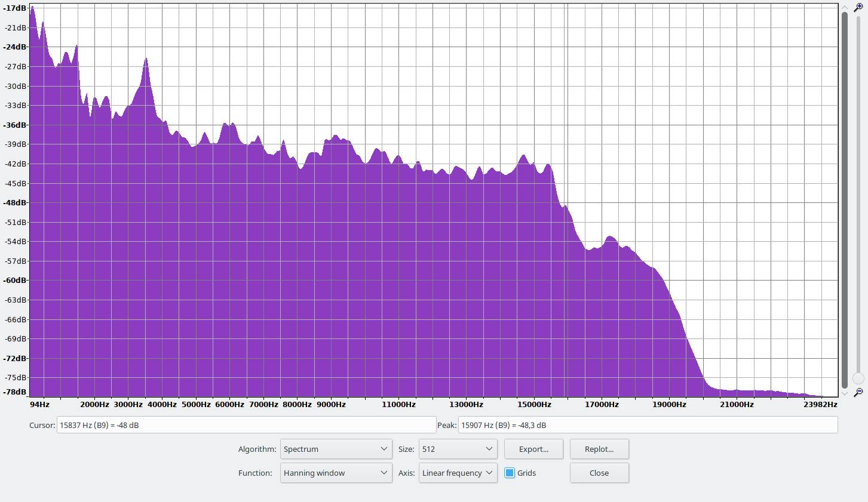Click the Close button
868x502 pixels.
[x=599, y=473]
